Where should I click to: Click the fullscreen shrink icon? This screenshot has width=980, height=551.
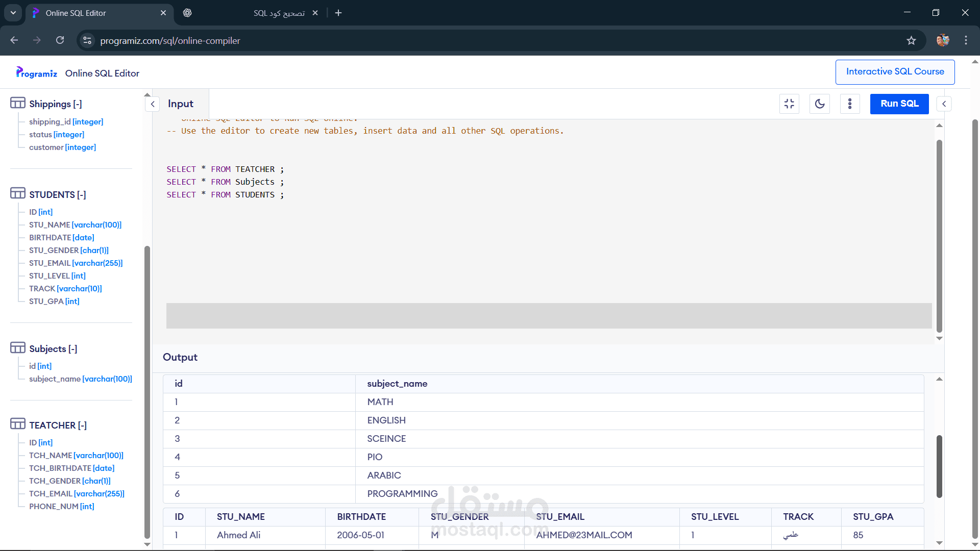[x=789, y=104]
